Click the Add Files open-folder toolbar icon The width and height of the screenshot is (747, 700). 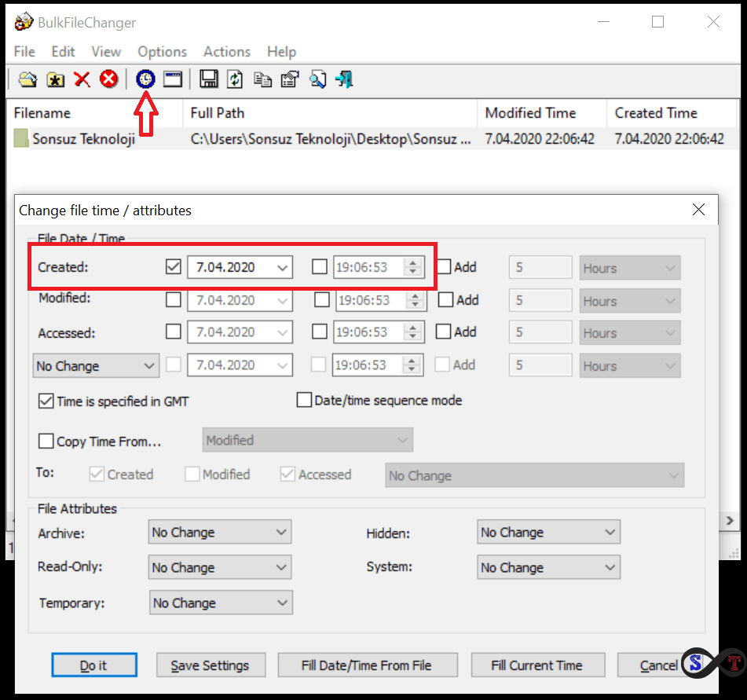pyautogui.click(x=28, y=79)
